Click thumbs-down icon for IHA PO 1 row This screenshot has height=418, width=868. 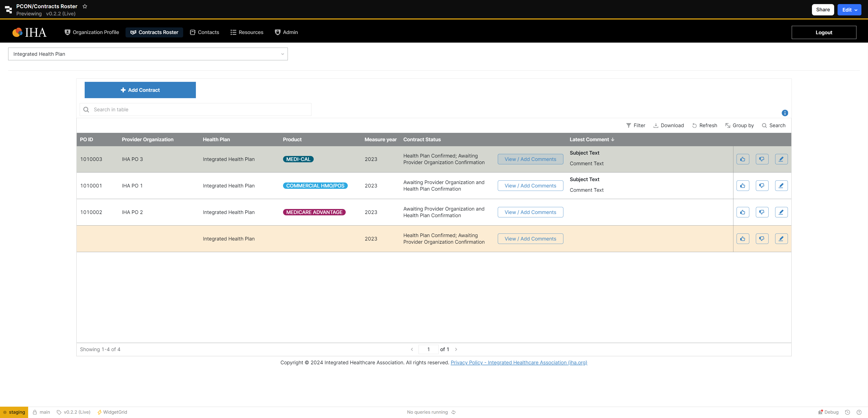click(x=762, y=186)
